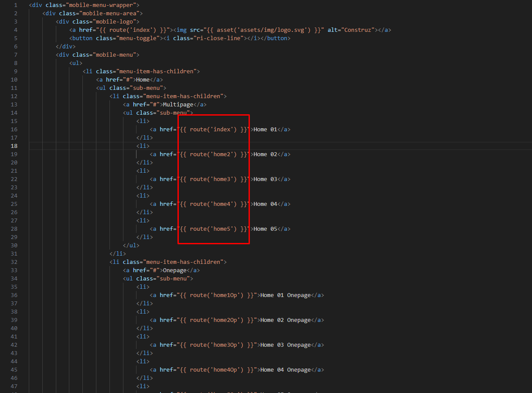Screen dimensions: 532x393
Task: Select the route('index') text on line 16
Action: click(x=212, y=129)
